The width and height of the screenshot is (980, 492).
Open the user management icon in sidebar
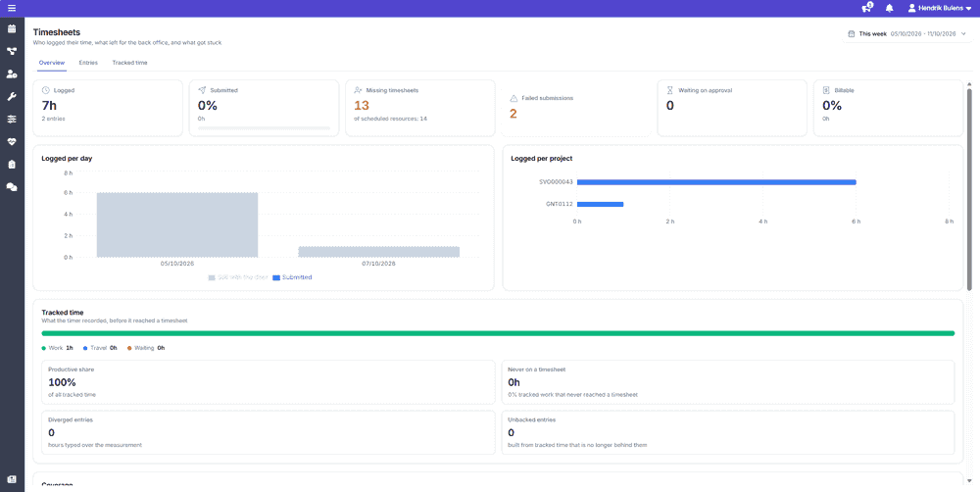click(11, 74)
